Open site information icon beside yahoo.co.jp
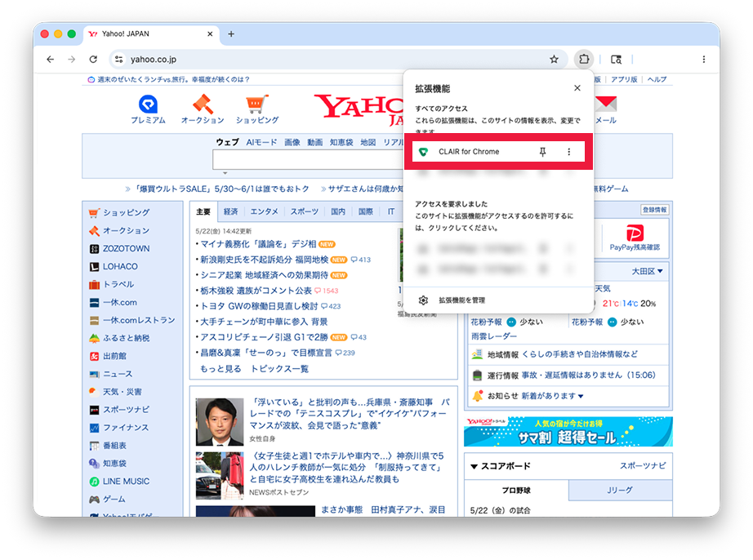The height and width of the screenshot is (560, 753). click(x=118, y=60)
